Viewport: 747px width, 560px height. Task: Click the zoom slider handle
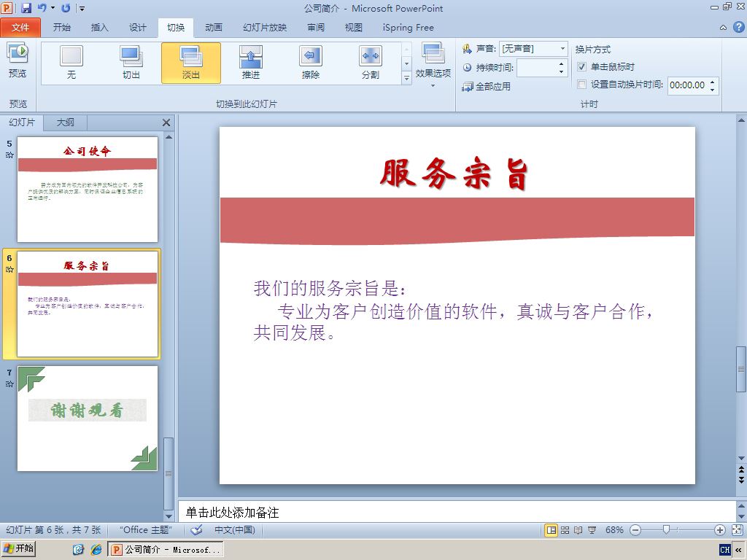point(667,529)
